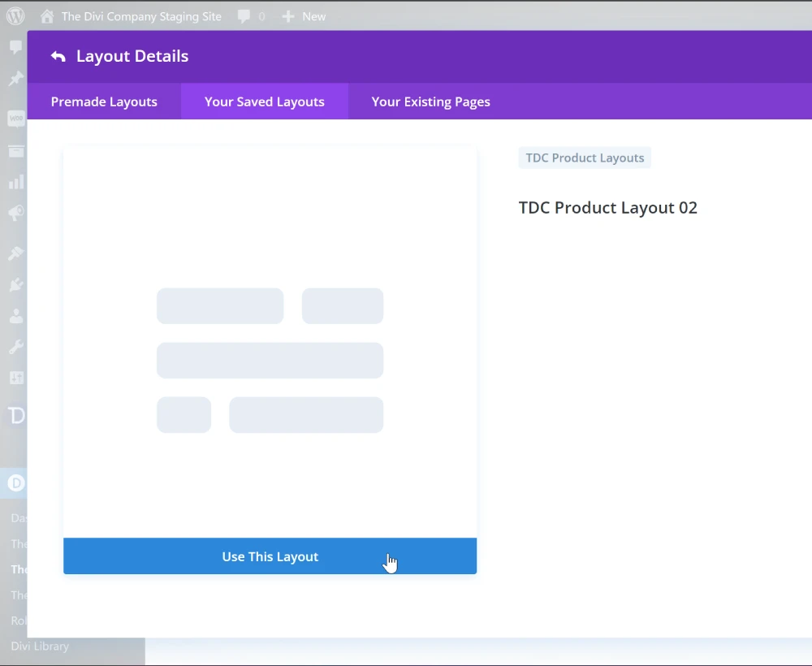Viewport: 812px width, 666px height.
Task: Click the back arrow in Layout Details header
Action: pos(58,56)
